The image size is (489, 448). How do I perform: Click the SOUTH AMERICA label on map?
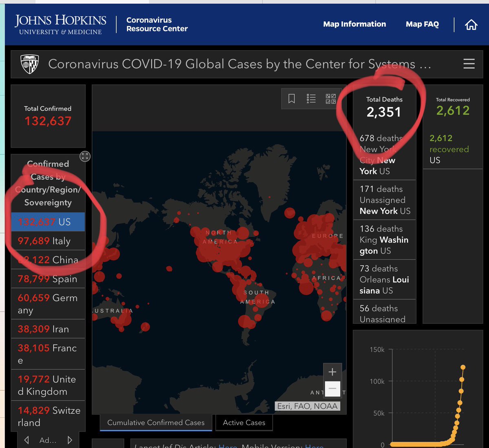point(258,297)
